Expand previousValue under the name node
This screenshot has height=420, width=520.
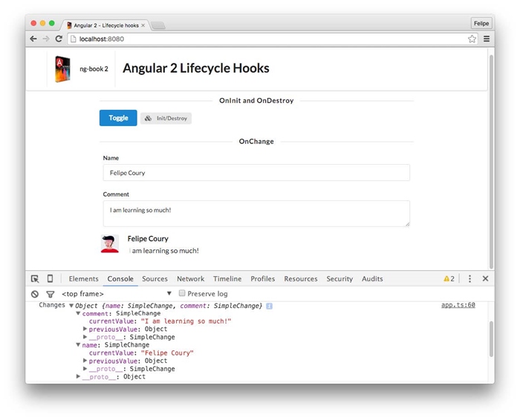coord(85,361)
